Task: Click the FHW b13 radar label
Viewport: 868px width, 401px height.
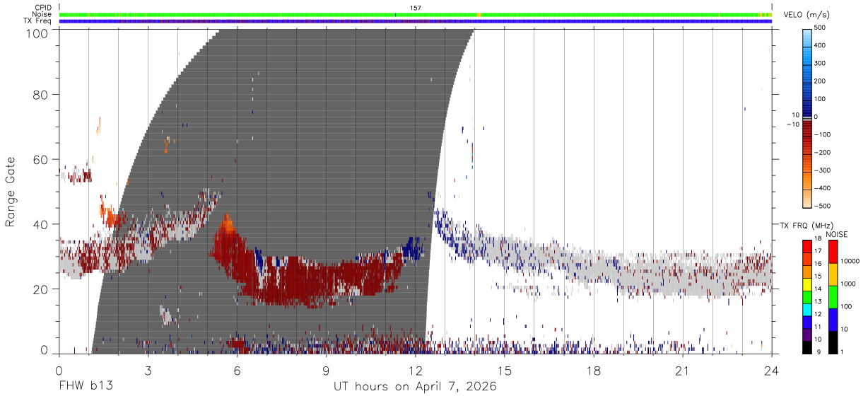Action: click(85, 387)
